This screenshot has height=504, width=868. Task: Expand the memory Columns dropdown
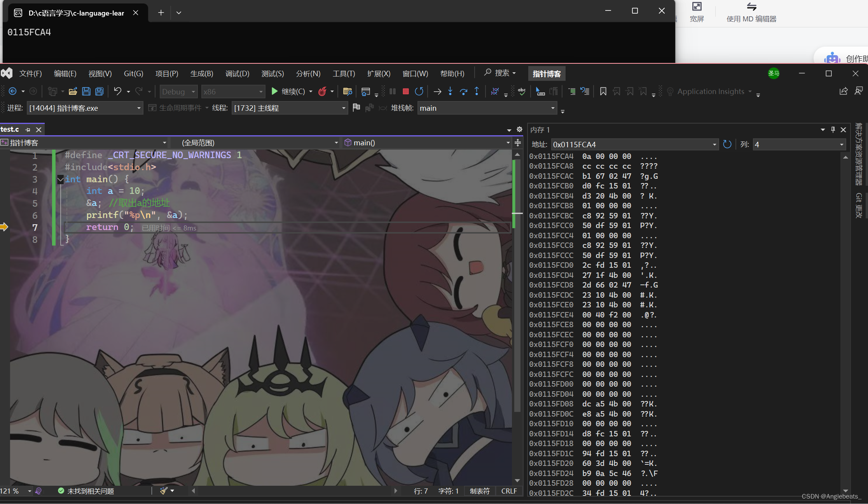[842, 145]
